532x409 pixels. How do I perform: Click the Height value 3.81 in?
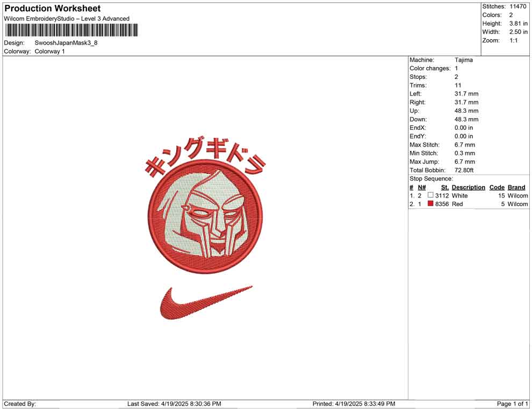tap(518, 24)
